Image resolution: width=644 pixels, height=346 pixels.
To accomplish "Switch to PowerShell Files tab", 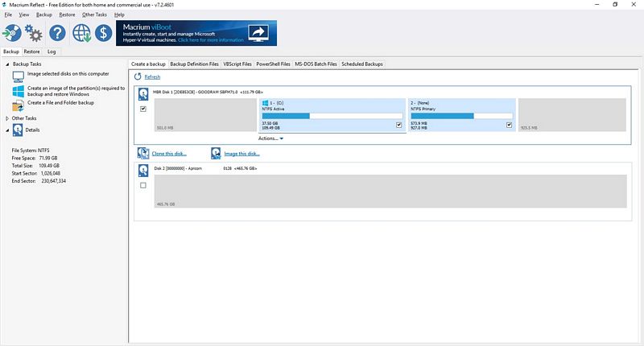I will pos(273,64).
